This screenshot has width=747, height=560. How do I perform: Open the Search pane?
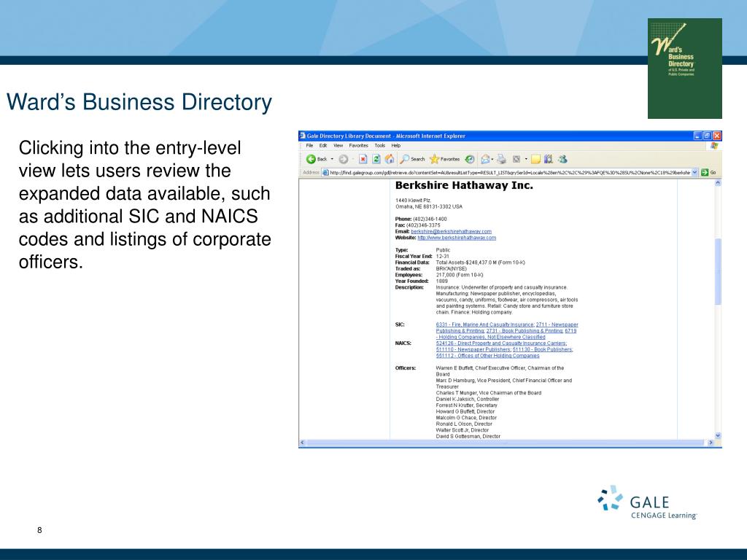coord(413,159)
